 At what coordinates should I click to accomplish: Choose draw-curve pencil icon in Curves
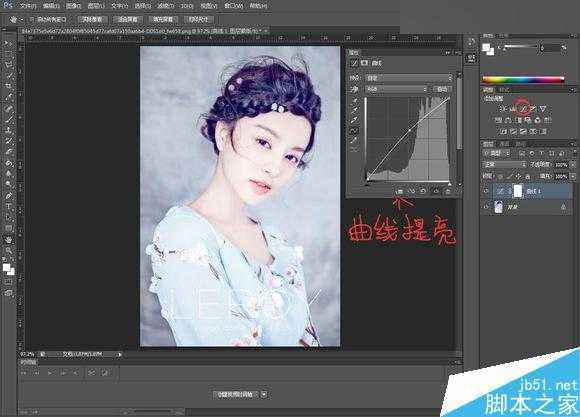click(355, 140)
